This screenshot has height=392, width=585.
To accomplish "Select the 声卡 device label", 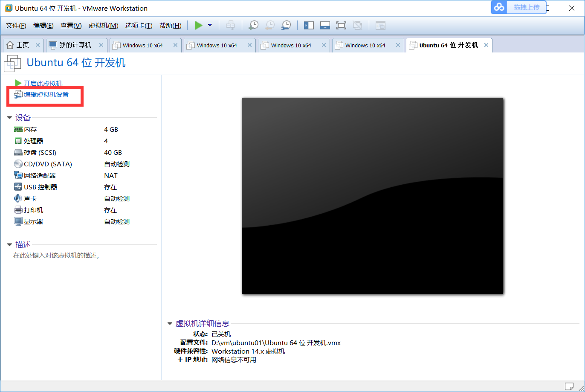I will pos(30,198).
